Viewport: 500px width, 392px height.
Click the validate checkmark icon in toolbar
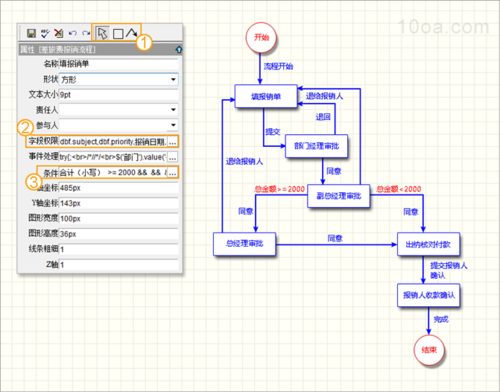point(45,33)
